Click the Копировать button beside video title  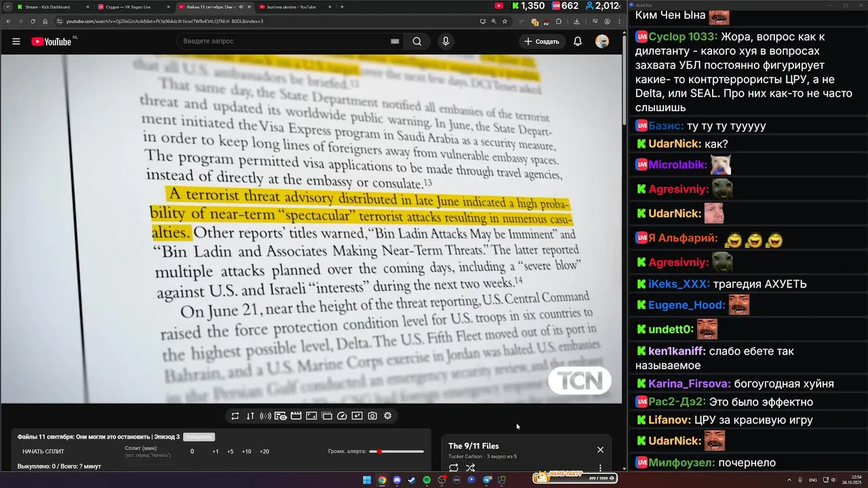point(199,437)
